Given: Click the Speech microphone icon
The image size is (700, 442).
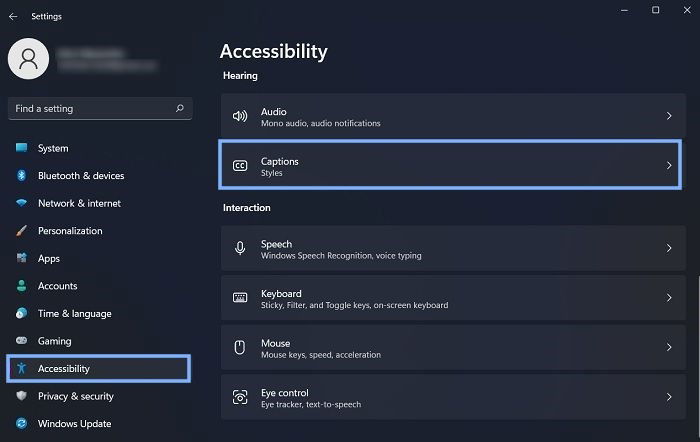Looking at the screenshot, I should click(240, 248).
